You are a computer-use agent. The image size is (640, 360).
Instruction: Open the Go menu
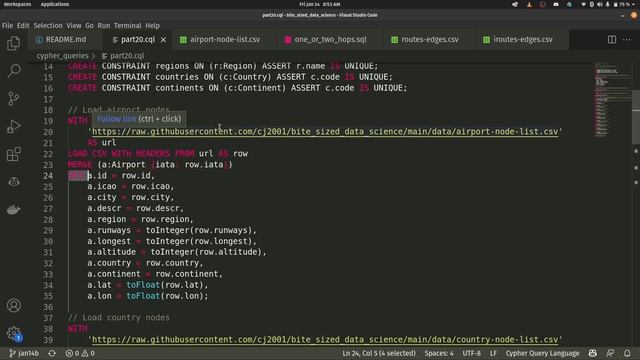(x=89, y=25)
